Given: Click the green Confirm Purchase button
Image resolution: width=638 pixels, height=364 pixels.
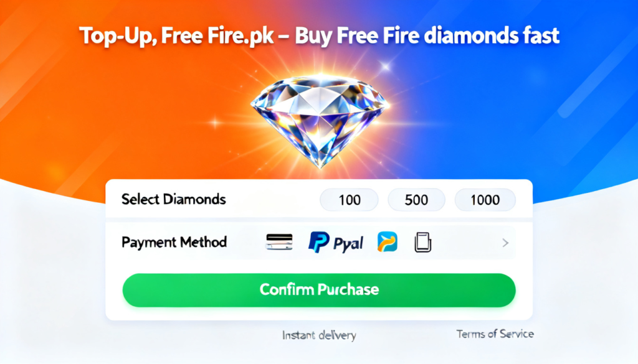Looking at the screenshot, I should 319,290.
